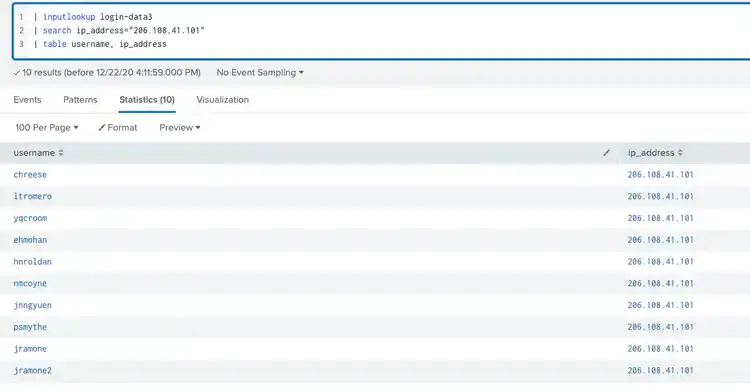The height and width of the screenshot is (391, 750).
Task: Click the IP address in yqcroom row
Action: click(661, 218)
